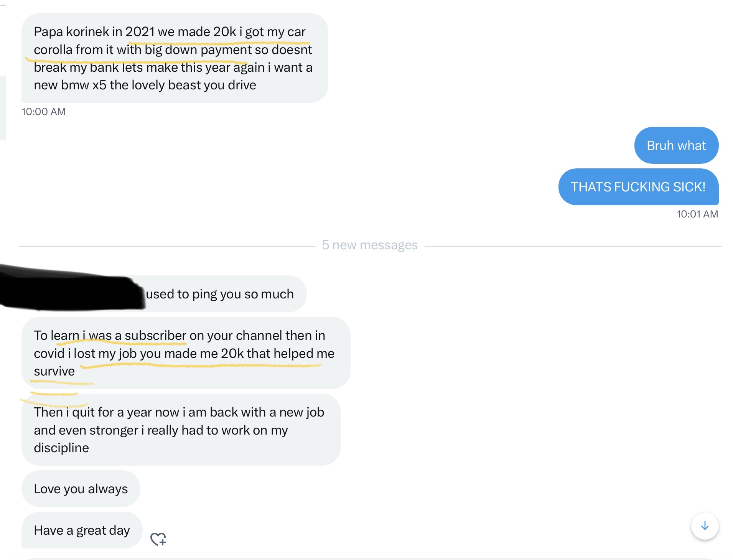The height and width of the screenshot is (560, 733).
Task: Click the scroll-to-latest down arrow button
Action: pos(705,526)
